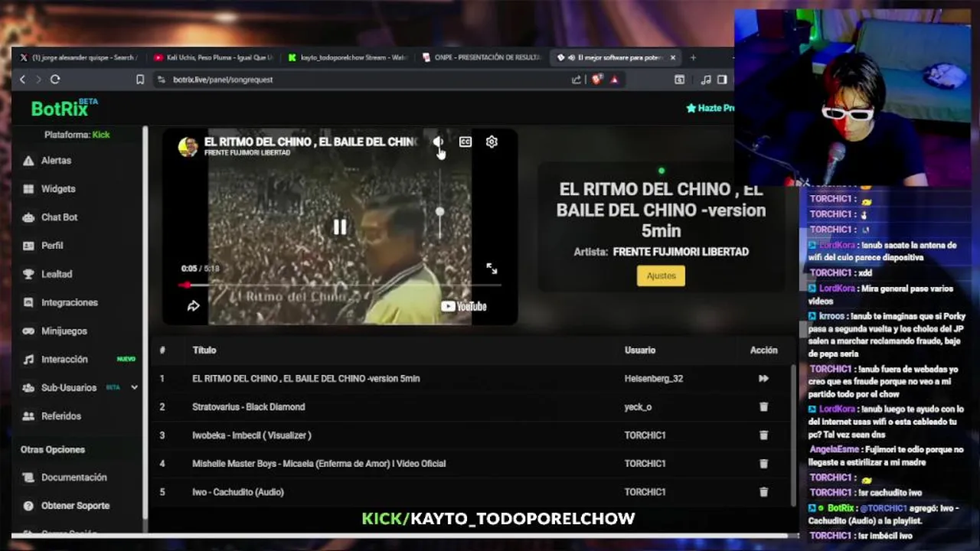Mute the video via speaker icon
Screen dimensions: 980x551
438,142
